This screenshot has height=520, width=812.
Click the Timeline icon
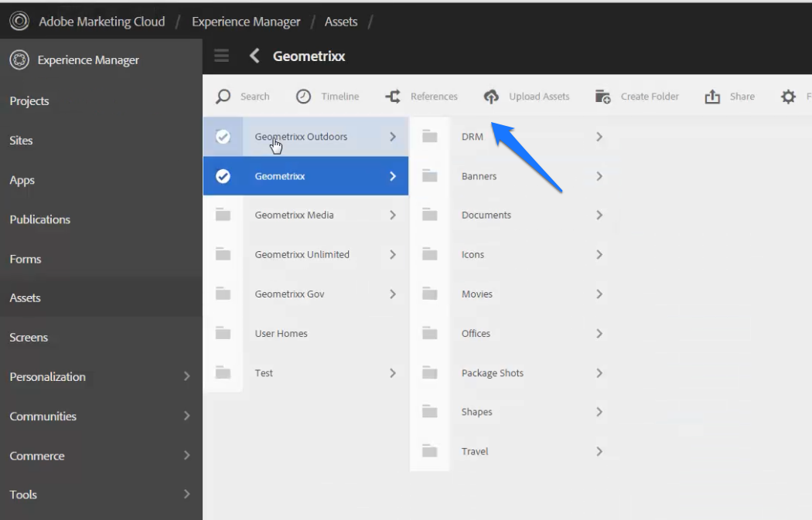click(303, 96)
